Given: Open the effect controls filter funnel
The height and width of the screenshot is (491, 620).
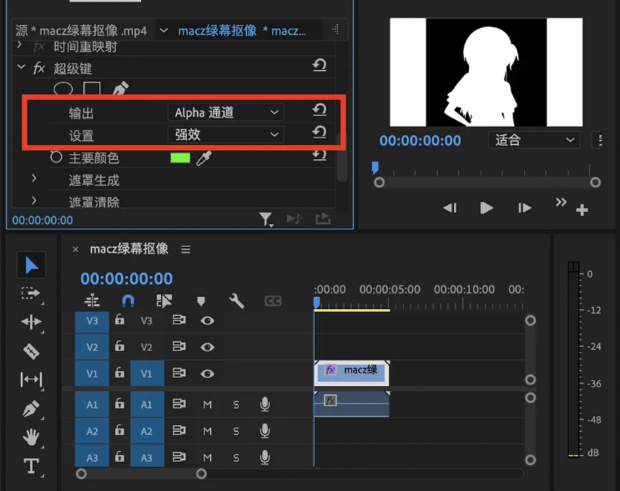Looking at the screenshot, I should pos(266,219).
